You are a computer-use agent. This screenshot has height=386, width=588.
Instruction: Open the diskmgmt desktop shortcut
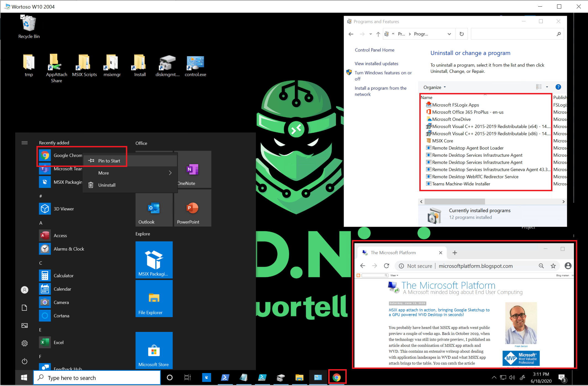coord(168,65)
